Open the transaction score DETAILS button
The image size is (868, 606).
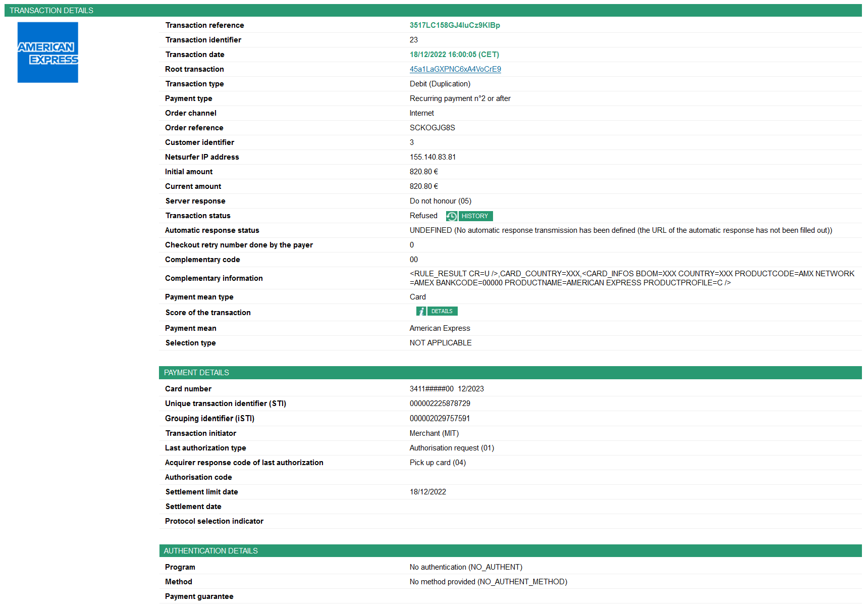(x=442, y=312)
